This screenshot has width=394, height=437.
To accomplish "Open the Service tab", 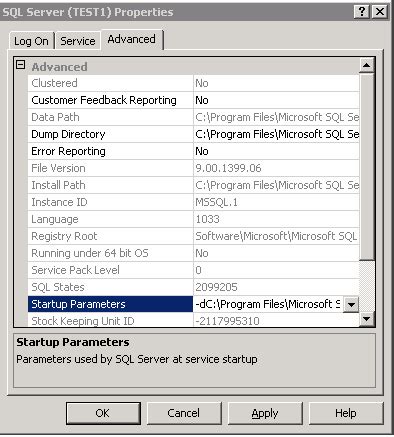I will point(78,41).
